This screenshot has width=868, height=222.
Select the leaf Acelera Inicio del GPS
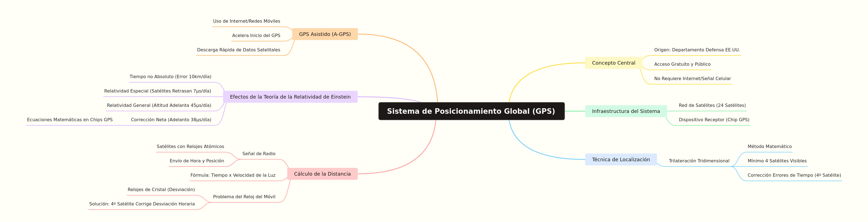(256, 35)
